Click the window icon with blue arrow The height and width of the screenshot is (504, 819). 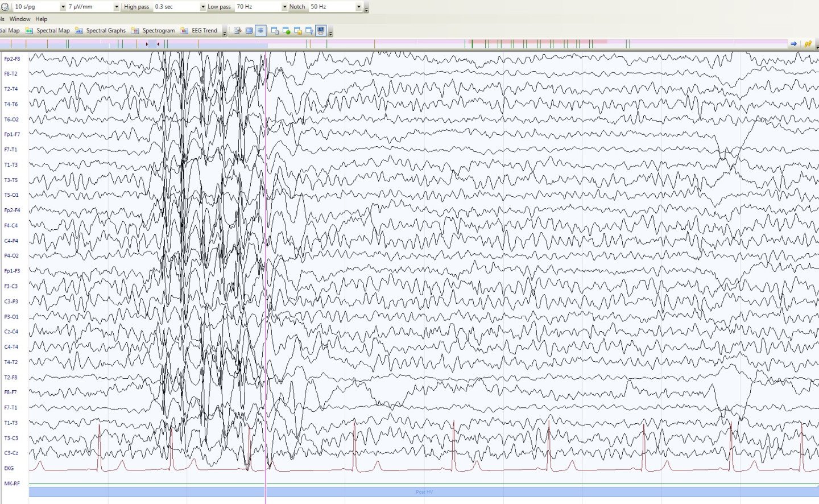click(x=309, y=31)
